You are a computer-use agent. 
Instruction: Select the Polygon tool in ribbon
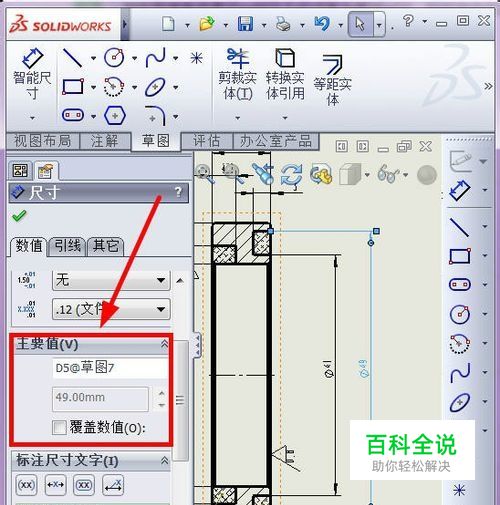tap(115, 116)
